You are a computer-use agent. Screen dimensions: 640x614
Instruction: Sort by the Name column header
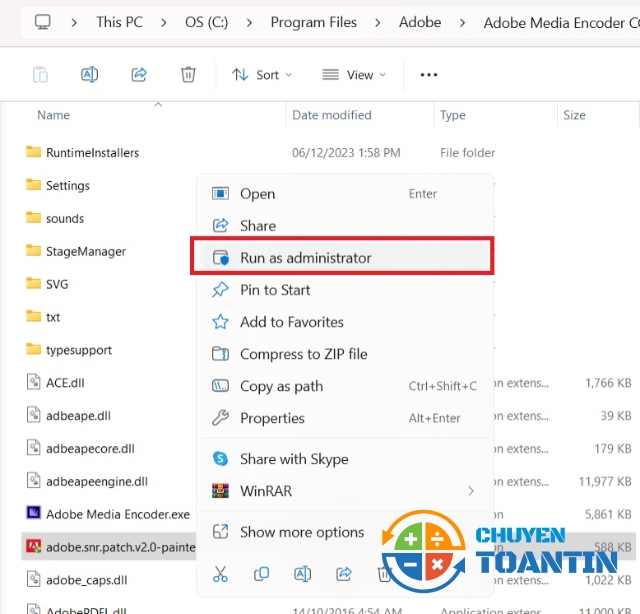(53, 115)
